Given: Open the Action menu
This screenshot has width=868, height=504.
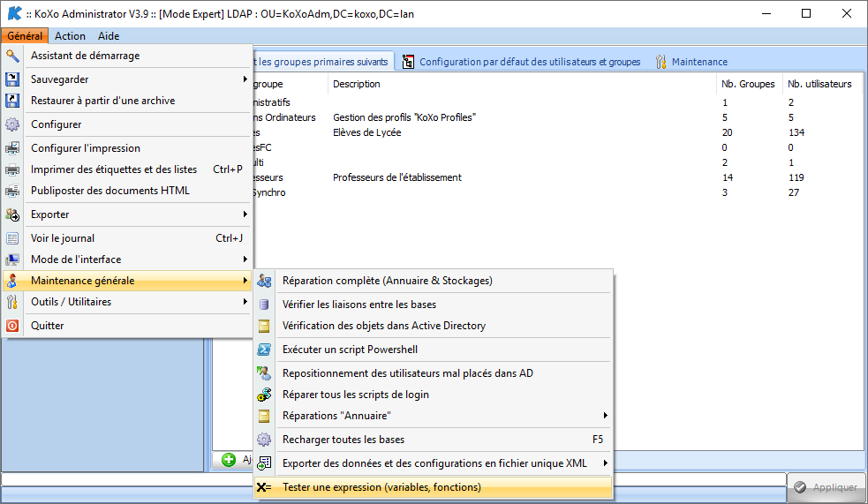Looking at the screenshot, I should click(70, 36).
